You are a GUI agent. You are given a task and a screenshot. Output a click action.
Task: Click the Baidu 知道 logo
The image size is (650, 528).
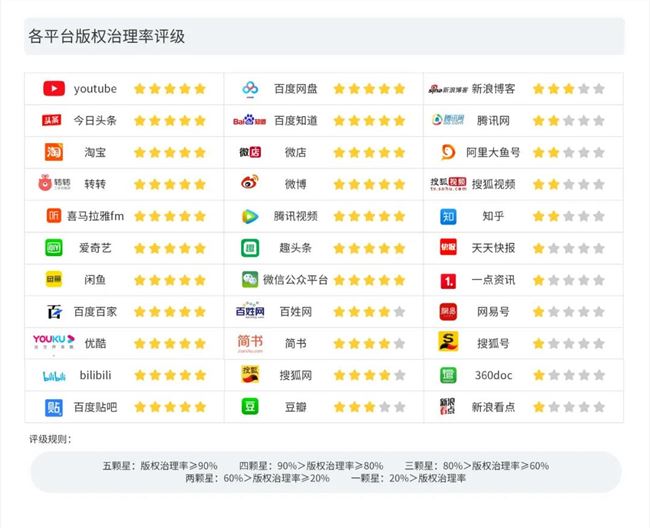250,120
